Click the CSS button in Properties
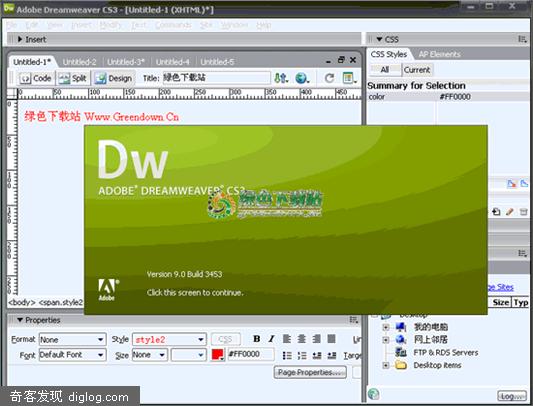 click(x=225, y=339)
